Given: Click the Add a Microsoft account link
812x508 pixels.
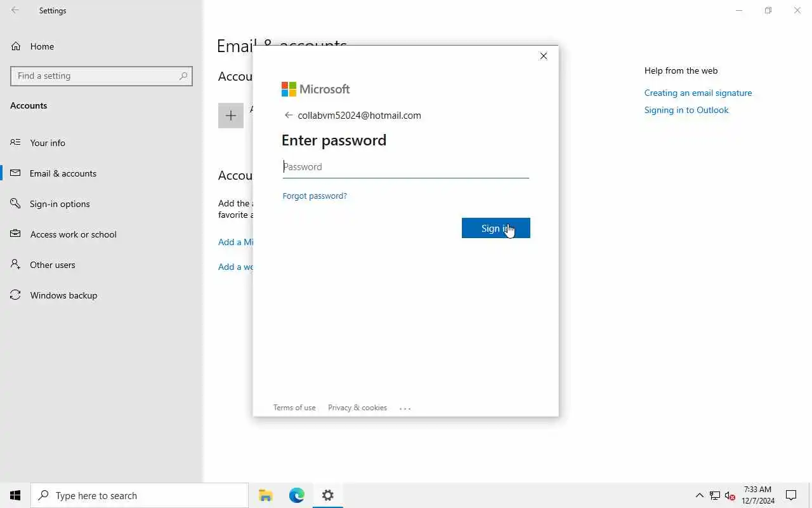Looking at the screenshot, I should (x=236, y=242).
